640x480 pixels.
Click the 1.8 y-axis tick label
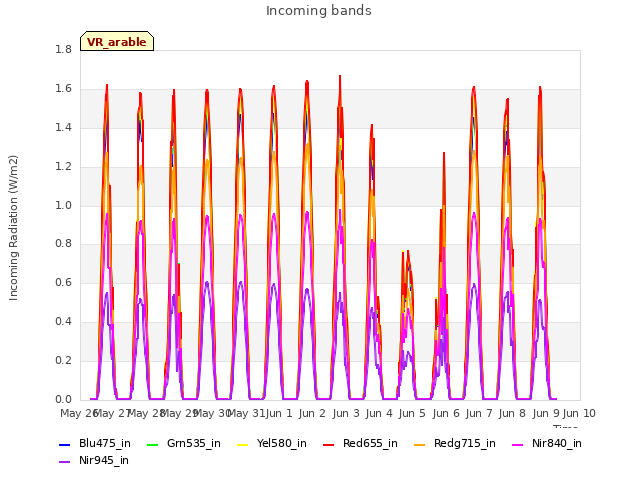pyautogui.click(x=63, y=49)
